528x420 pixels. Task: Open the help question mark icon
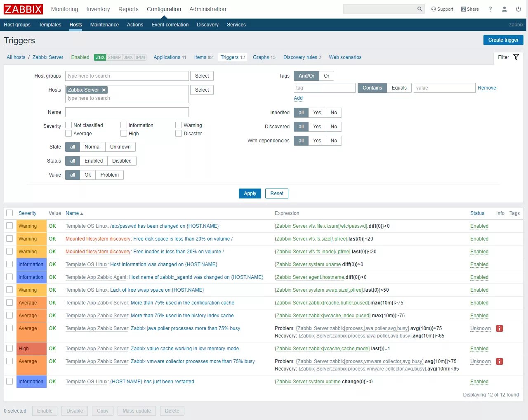point(490,9)
